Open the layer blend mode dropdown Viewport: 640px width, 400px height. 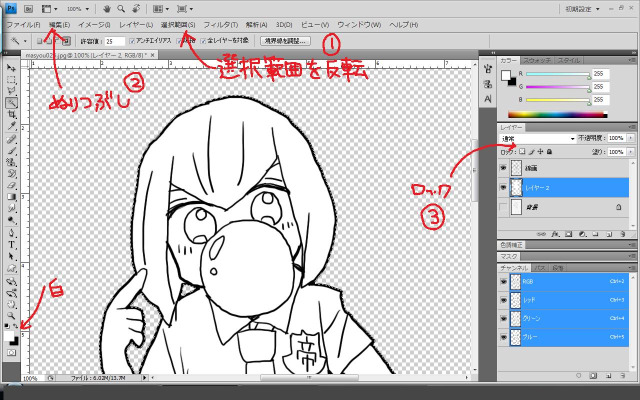coord(538,138)
